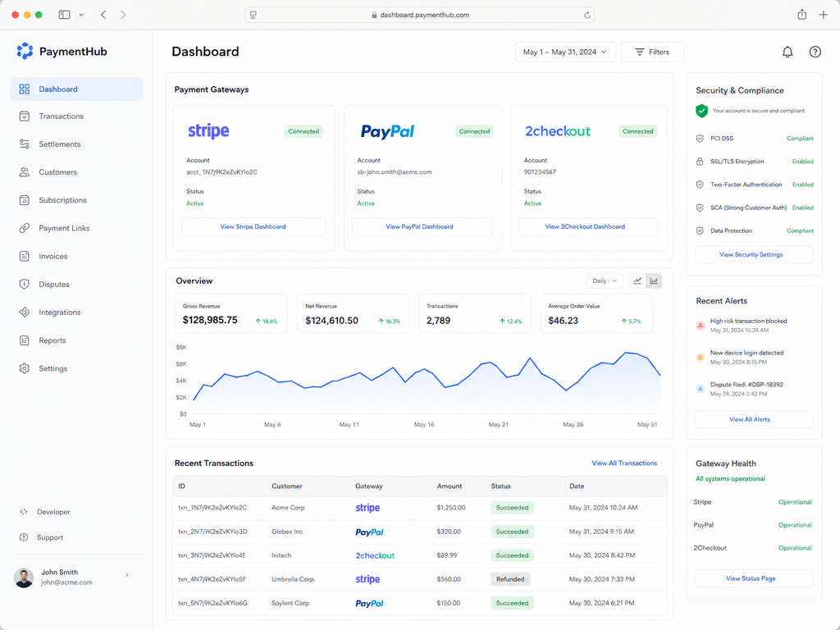The height and width of the screenshot is (630, 840).
Task: Click the 2checkout logo in Initech row
Action: 375,555
